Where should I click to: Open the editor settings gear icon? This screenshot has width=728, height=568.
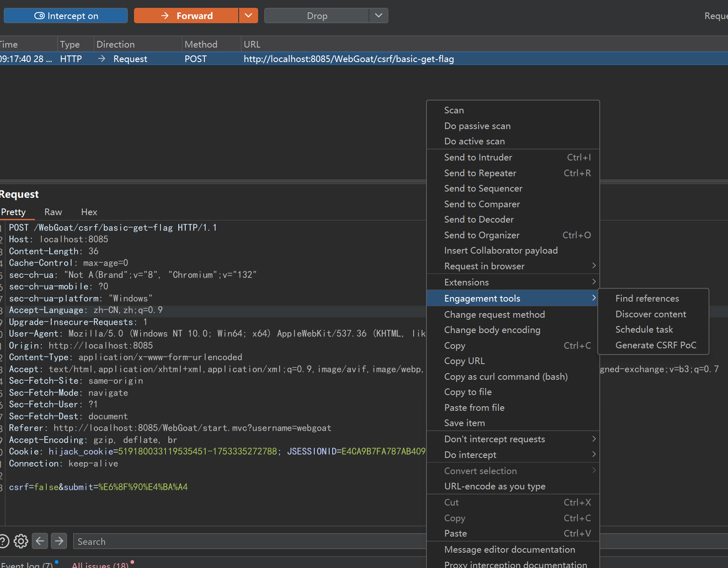point(21,541)
